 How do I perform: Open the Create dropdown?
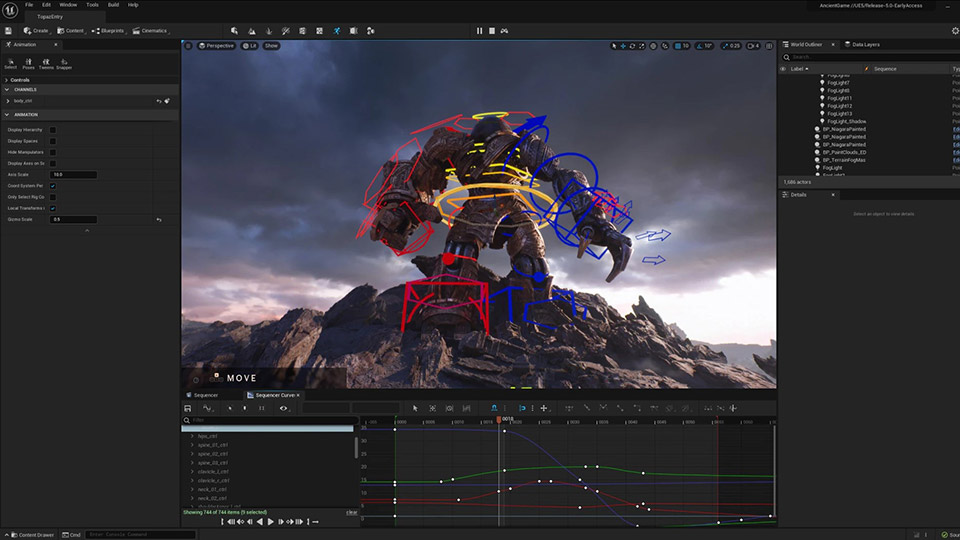point(36,31)
